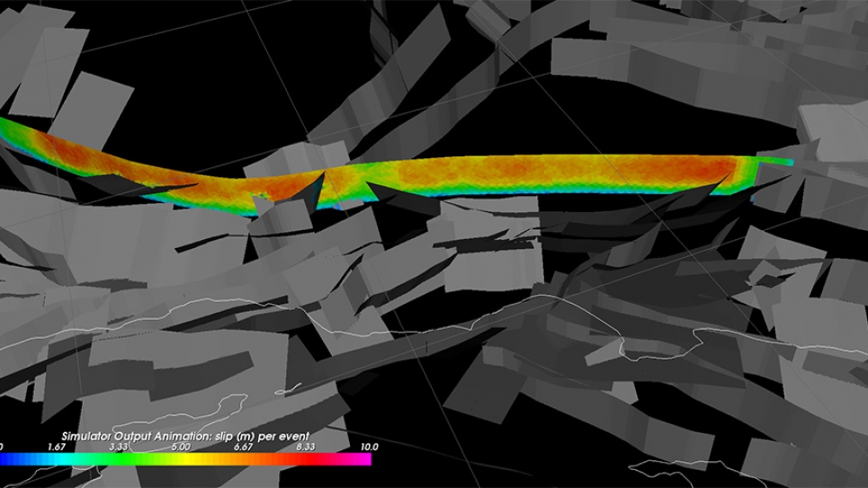Viewport: 868px width, 488px height.
Task: Click the 8.33 label on the color scale
Action: click(x=306, y=447)
